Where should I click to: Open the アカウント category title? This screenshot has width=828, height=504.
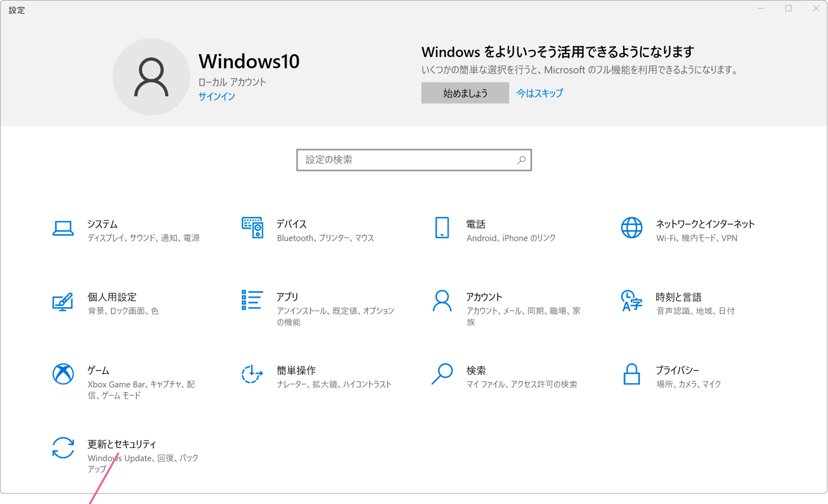coord(484,297)
